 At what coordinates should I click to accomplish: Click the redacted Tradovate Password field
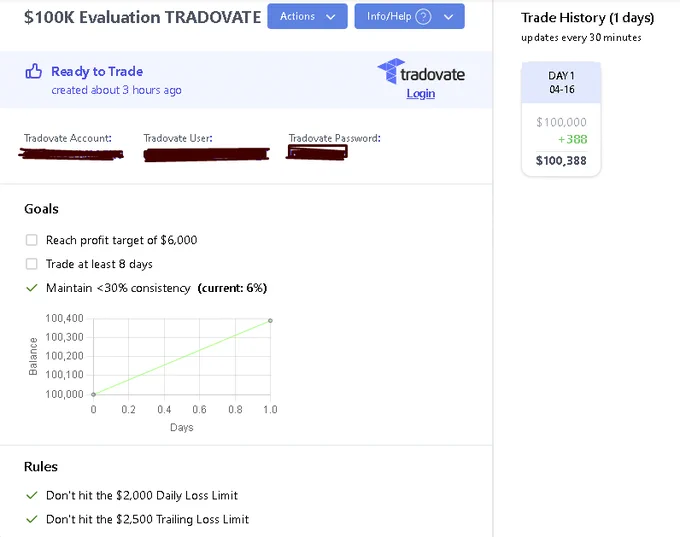317,152
